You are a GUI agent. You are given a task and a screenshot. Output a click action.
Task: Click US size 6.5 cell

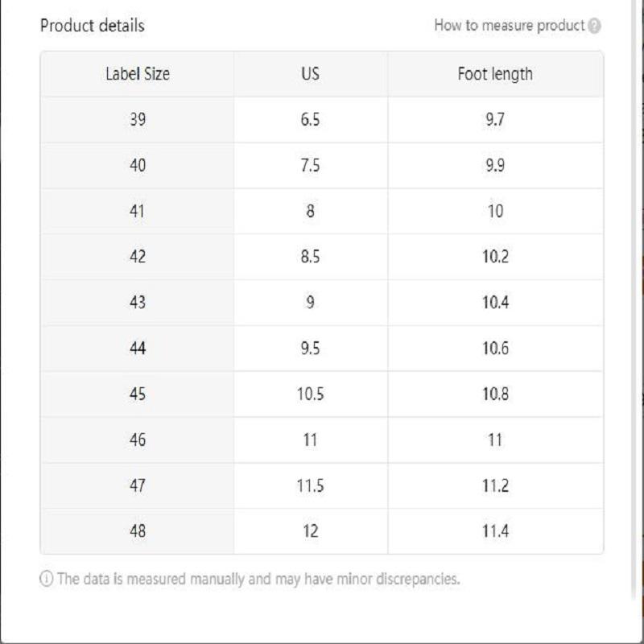310,120
